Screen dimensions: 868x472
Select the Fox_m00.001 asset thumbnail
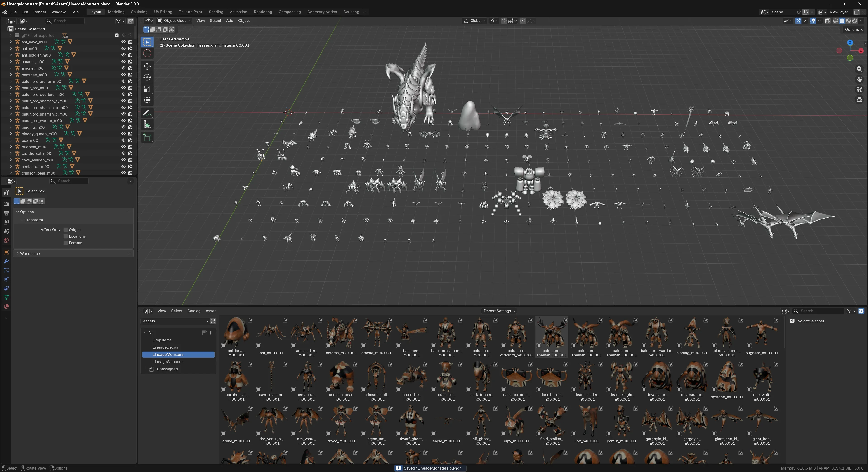pyautogui.click(x=587, y=425)
